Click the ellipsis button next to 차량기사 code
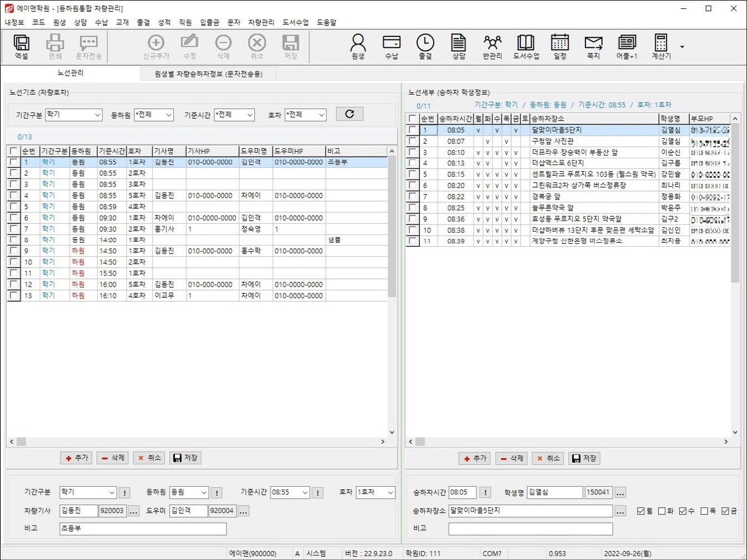Image resolution: width=747 pixels, height=560 pixels. [134, 511]
